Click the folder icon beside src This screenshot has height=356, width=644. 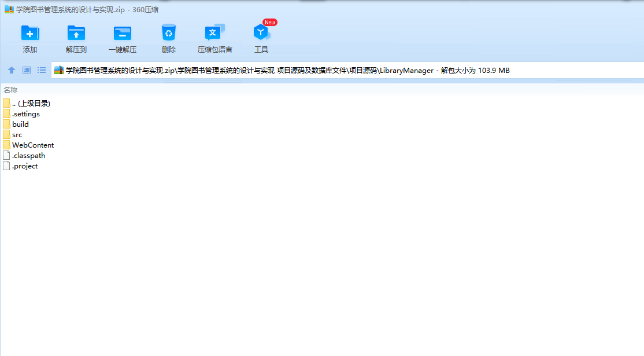point(6,135)
